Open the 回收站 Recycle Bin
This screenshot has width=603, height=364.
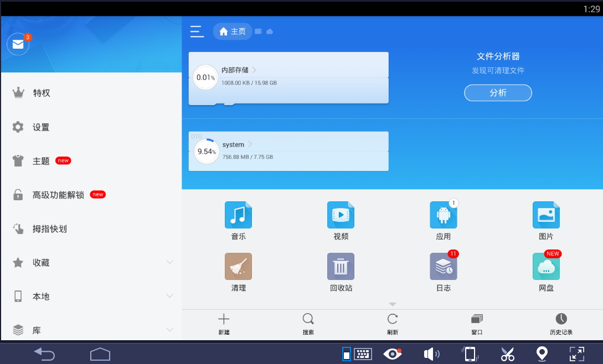tap(340, 271)
